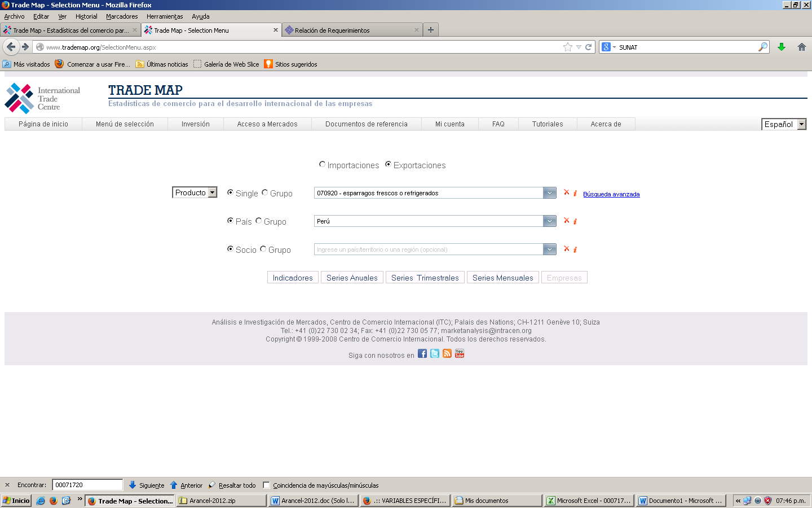Clear the Perú country field with red X

(567, 221)
